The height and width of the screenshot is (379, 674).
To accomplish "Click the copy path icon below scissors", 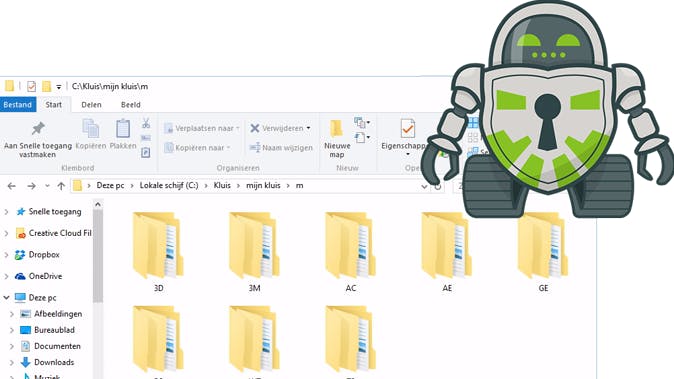I will tap(146, 138).
